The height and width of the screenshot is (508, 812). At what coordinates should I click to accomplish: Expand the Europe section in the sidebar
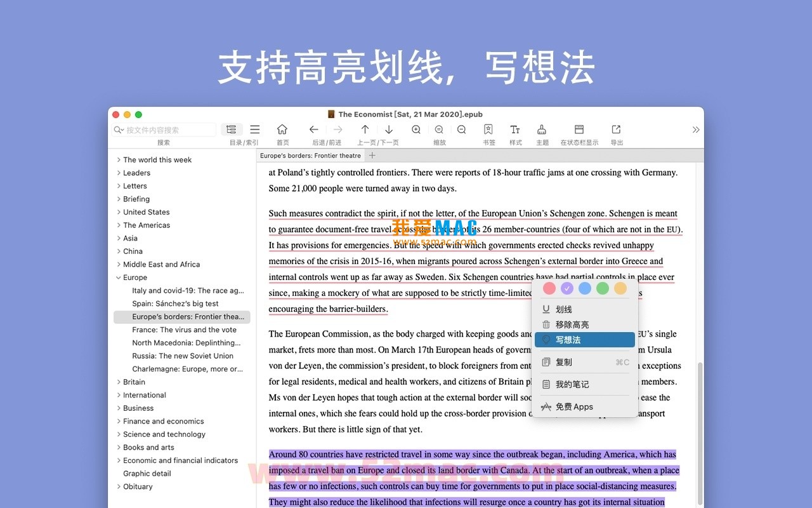coord(119,277)
